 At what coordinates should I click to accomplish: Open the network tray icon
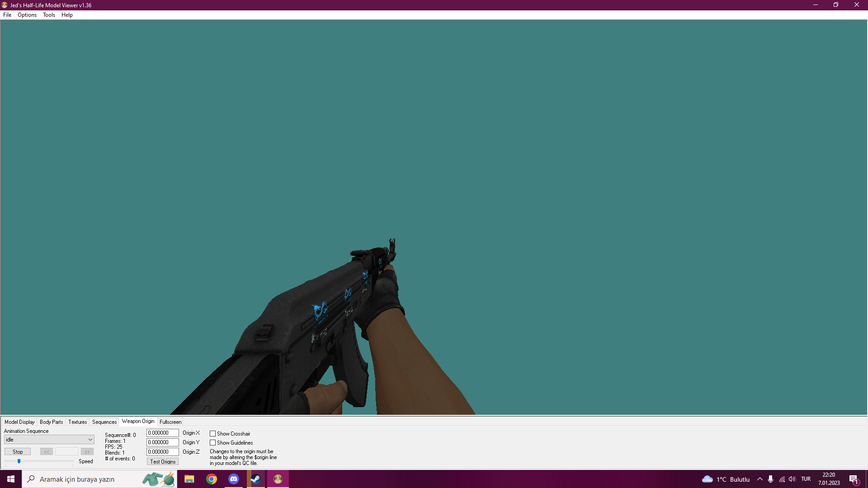pyautogui.click(x=782, y=479)
